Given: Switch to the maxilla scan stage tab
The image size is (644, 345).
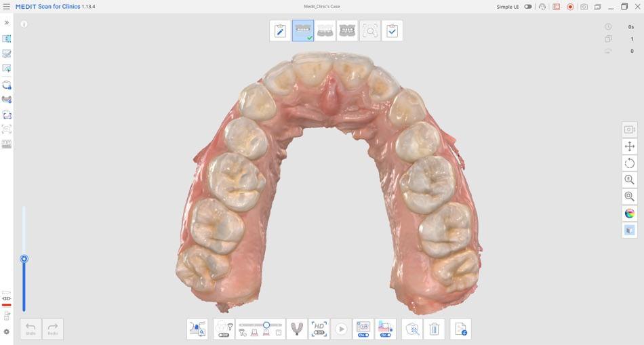Looking at the screenshot, I should [x=303, y=31].
